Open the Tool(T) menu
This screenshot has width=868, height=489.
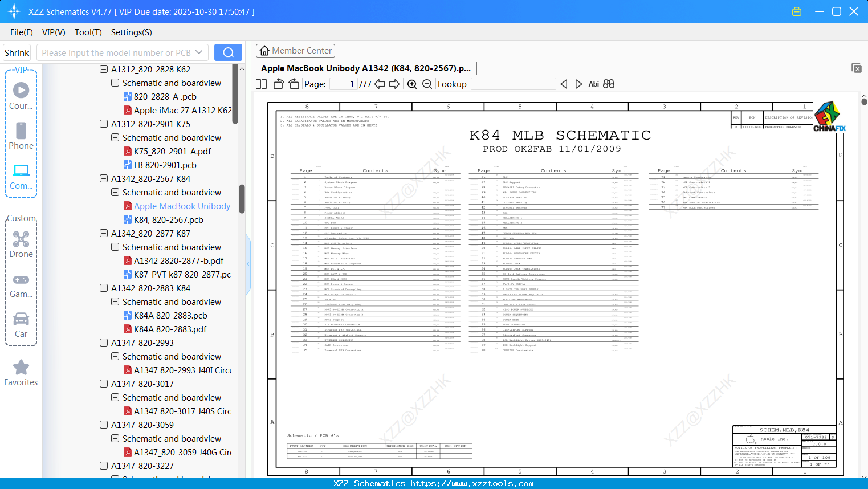[88, 32]
